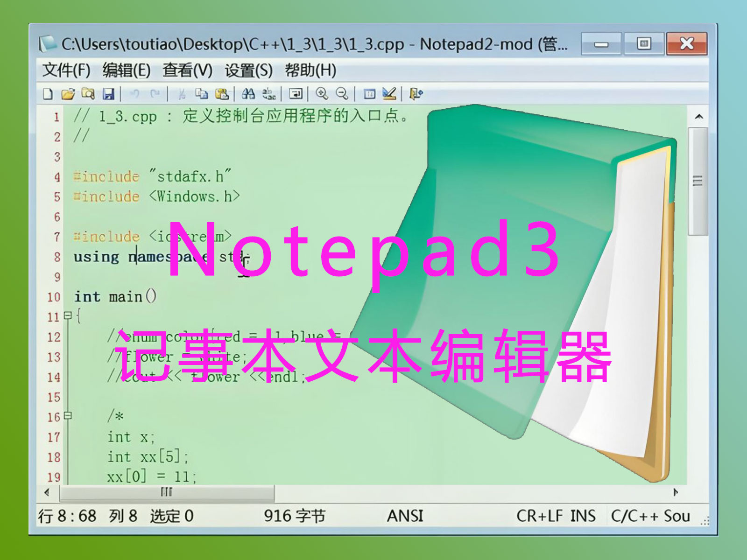The height and width of the screenshot is (560, 747).
Task: Minimize the Notepad2-mod window
Action: (601, 44)
